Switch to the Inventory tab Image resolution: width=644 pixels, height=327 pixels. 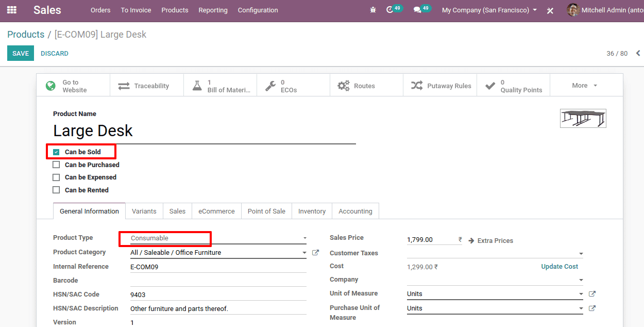[x=312, y=211]
